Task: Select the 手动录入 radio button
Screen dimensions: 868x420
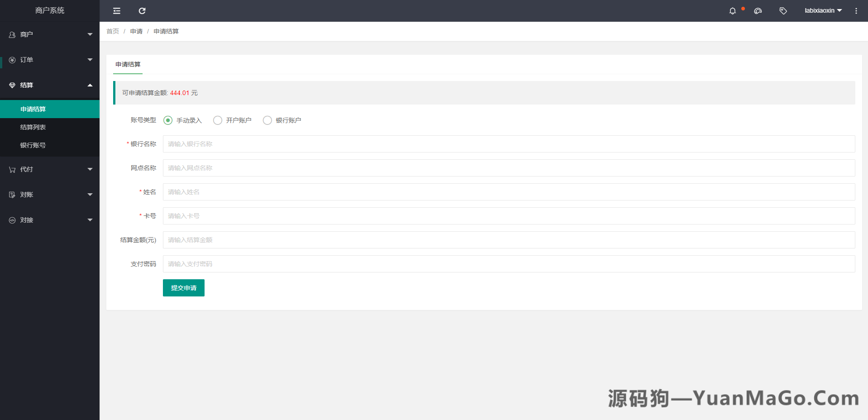Action: click(168, 120)
